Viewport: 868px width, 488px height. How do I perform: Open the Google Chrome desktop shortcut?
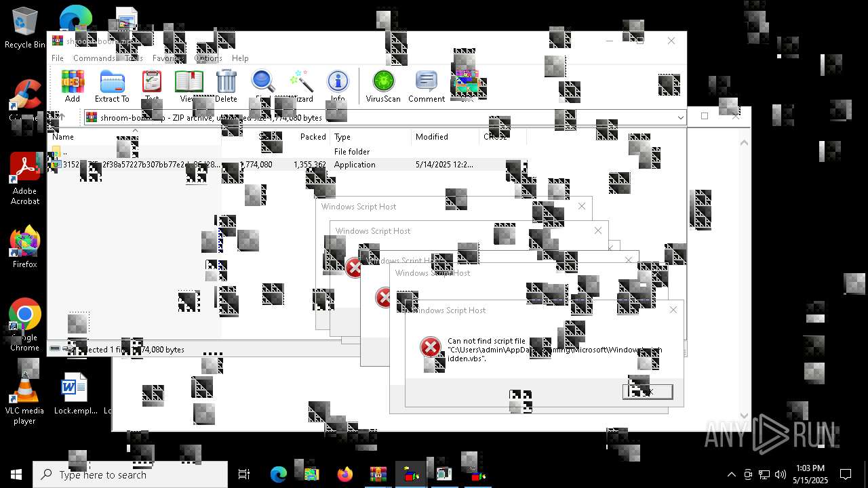[x=24, y=325]
